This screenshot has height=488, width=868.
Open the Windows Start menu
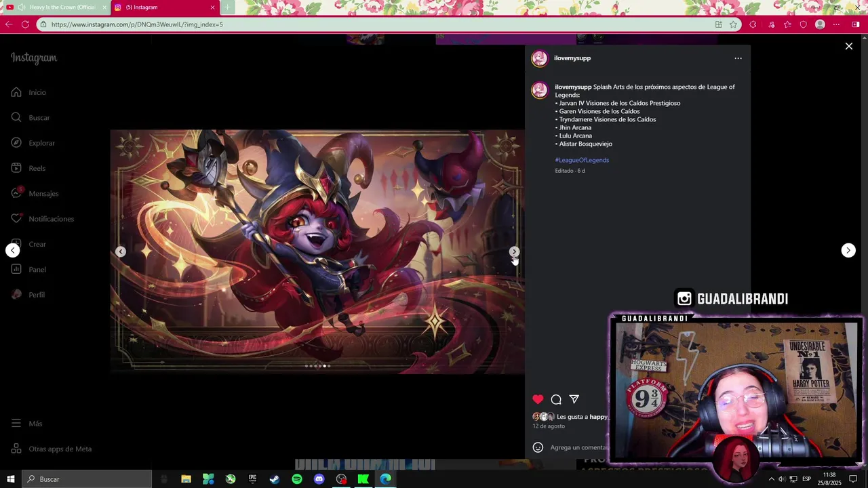coord(10,479)
